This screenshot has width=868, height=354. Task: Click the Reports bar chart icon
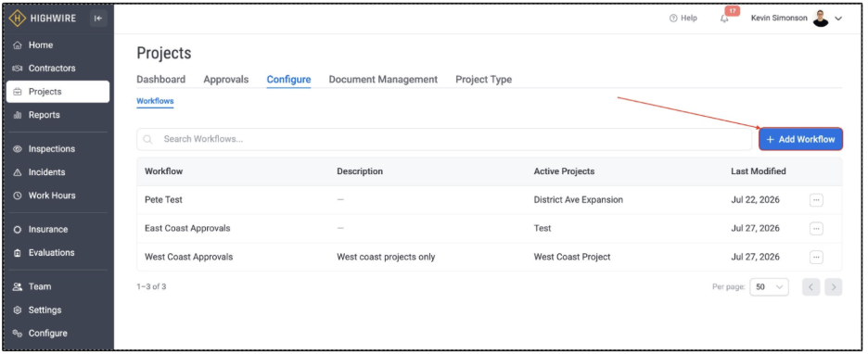[x=18, y=115]
